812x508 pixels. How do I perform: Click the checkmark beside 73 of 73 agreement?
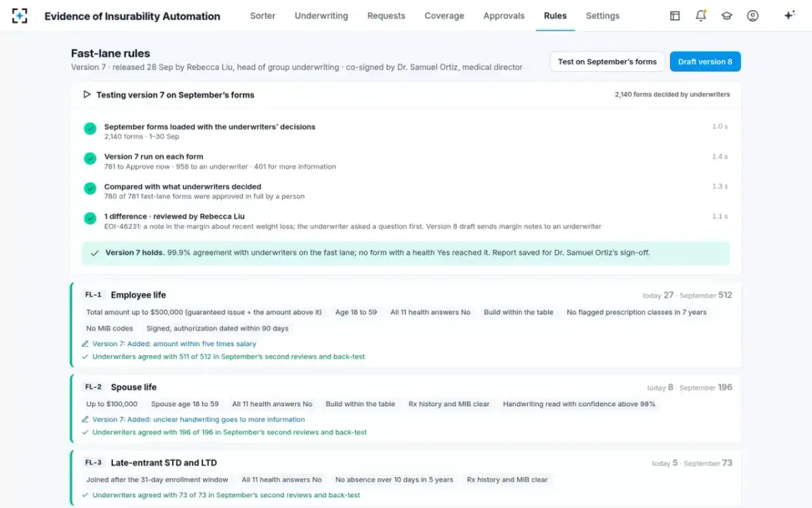click(85, 496)
